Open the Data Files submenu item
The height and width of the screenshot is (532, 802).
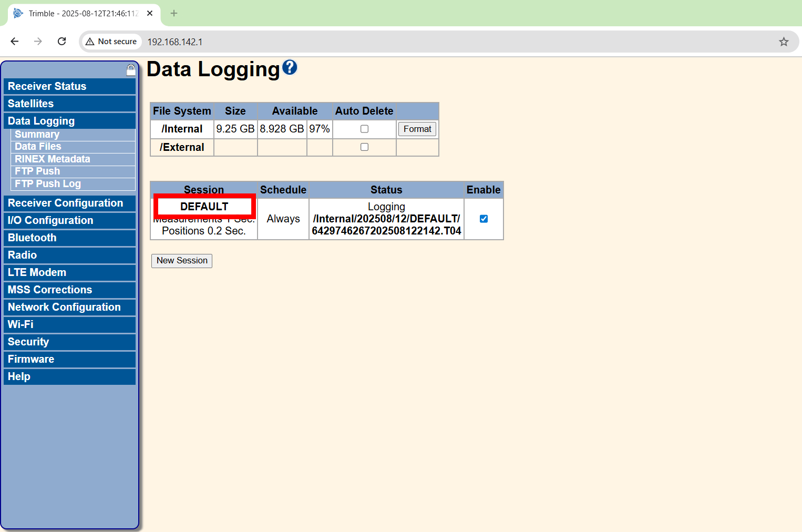pos(38,147)
